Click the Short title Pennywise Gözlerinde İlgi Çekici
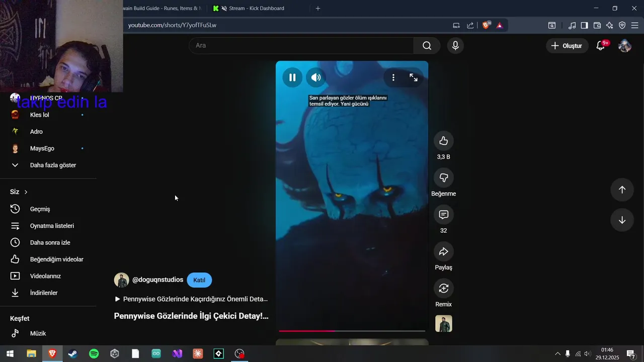Screen dimensions: 644x362 (191, 316)
